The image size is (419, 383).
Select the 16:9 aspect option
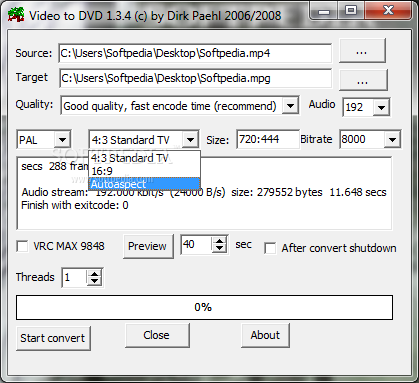[x=144, y=171]
